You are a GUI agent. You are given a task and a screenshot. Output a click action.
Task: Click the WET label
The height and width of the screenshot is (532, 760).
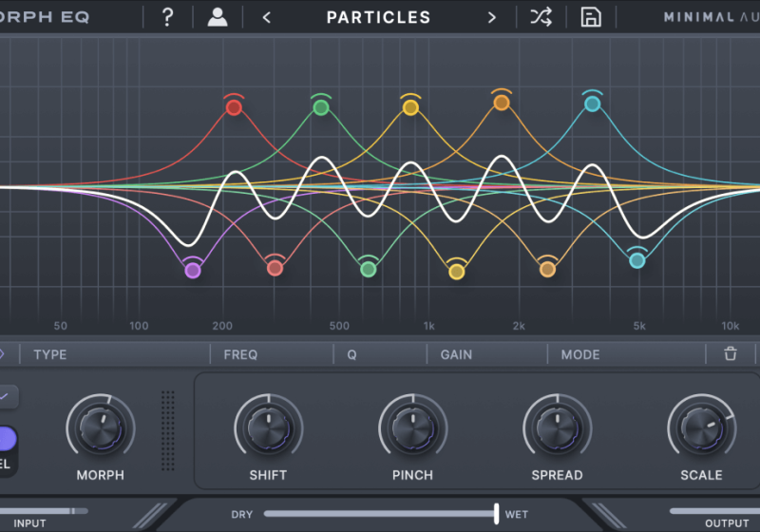[x=516, y=515]
